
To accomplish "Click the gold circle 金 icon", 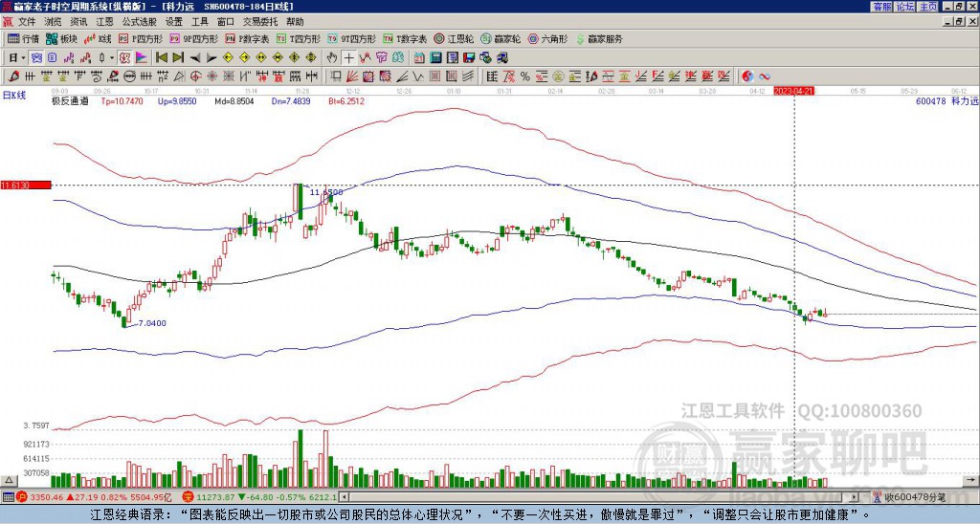I will pyautogui.click(x=558, y=76).
